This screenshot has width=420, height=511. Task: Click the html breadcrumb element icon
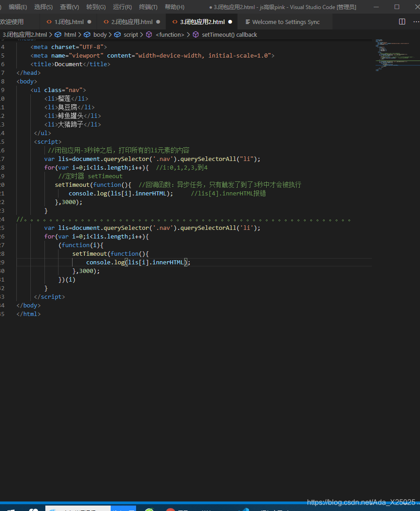click(x=58, y=34)
